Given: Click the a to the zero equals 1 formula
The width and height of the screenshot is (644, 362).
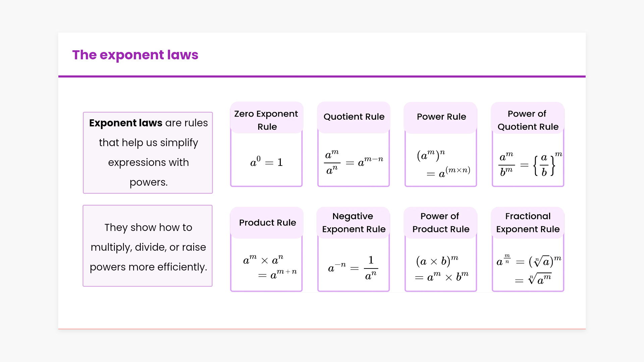Looking at the screenshot, I should 267,162.
